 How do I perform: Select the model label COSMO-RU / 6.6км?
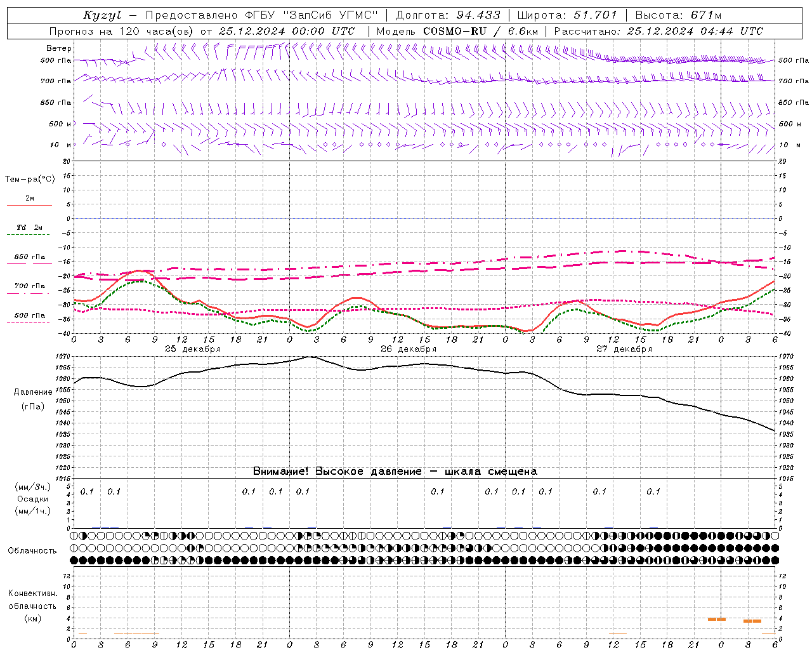pyautogui.click(x=481, y=31)
